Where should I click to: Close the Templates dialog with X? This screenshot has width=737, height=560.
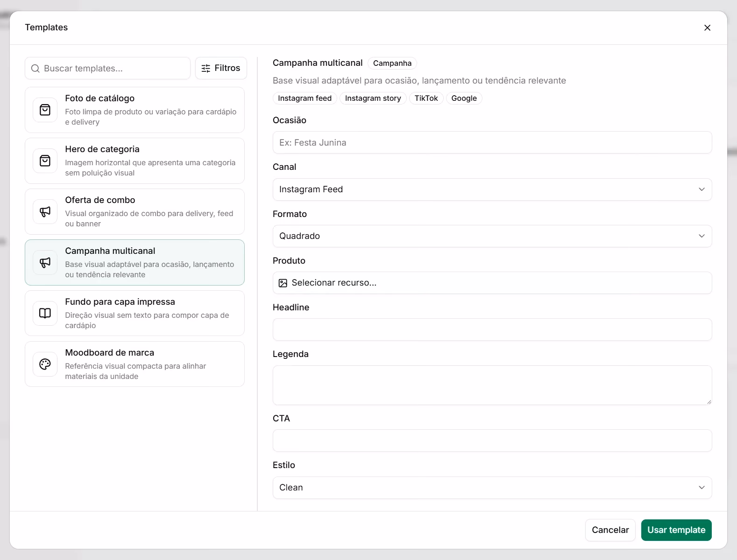707,28
